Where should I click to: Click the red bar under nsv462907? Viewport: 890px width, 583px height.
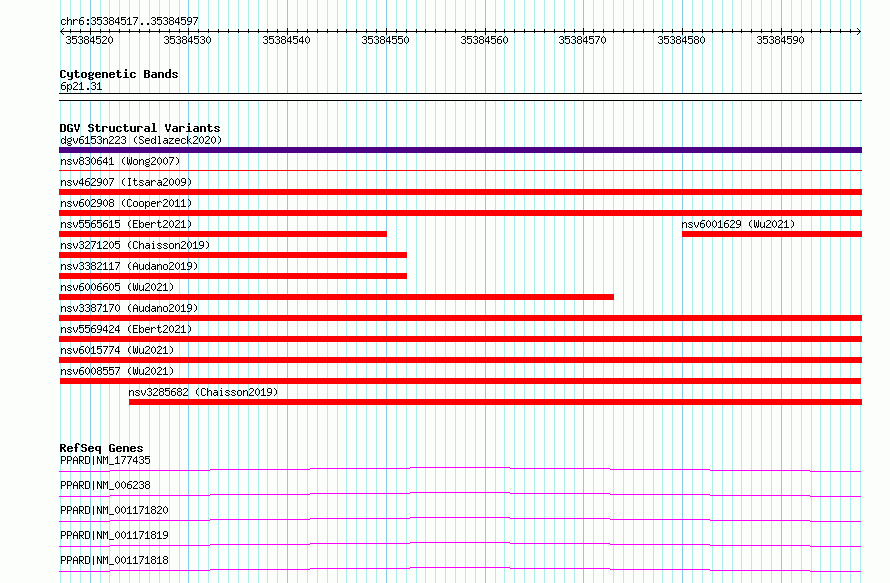(460, 192)
